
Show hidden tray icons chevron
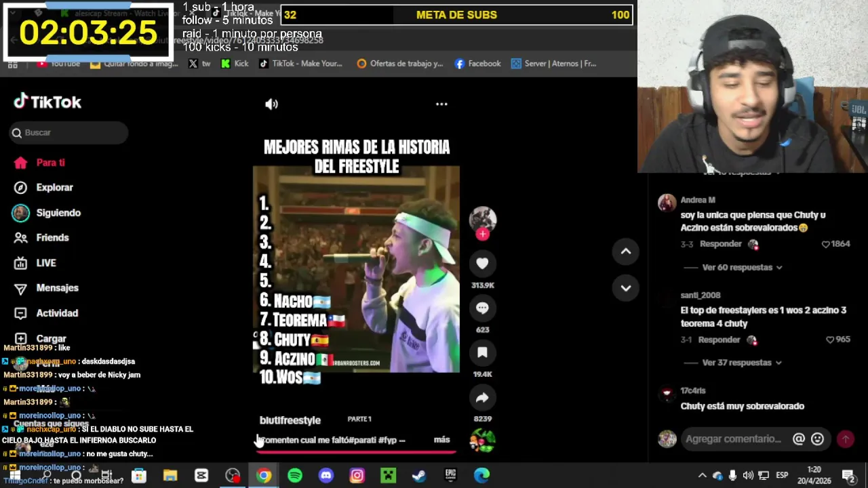(x=703, y=476)
